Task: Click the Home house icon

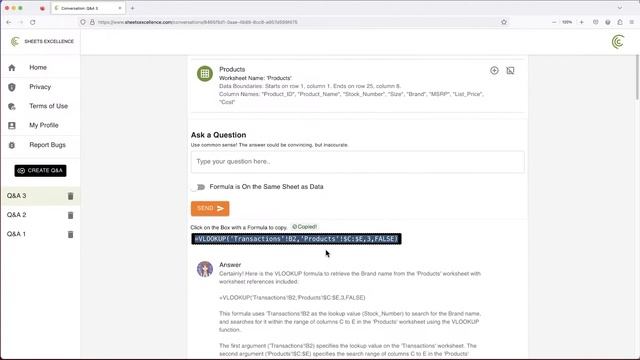Action: pyautogui.click(x=12, y=68)
